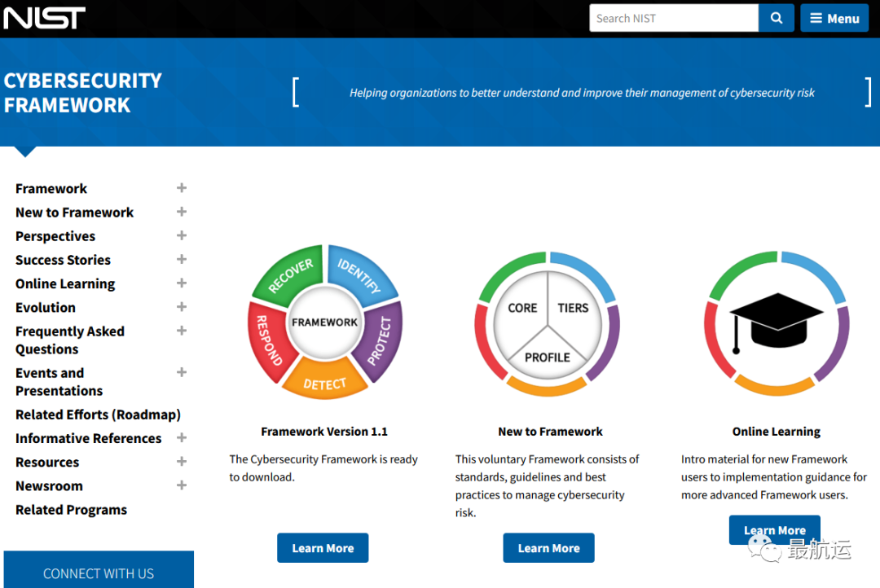
Task: Focus the Search NIST input field
Action: (674, 18)
